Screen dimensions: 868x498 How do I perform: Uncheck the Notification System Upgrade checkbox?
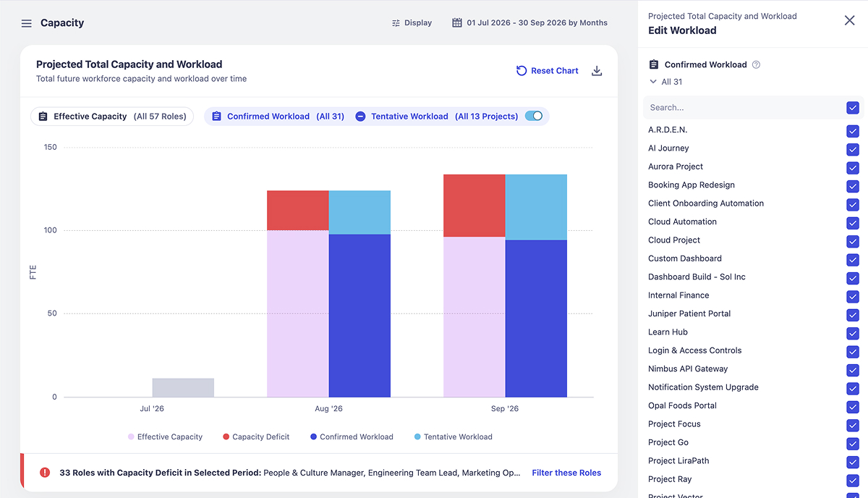(853, 389)
